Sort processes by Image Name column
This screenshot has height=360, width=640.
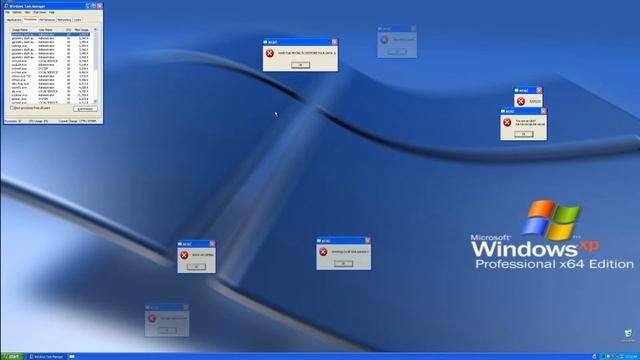(23, 30)
